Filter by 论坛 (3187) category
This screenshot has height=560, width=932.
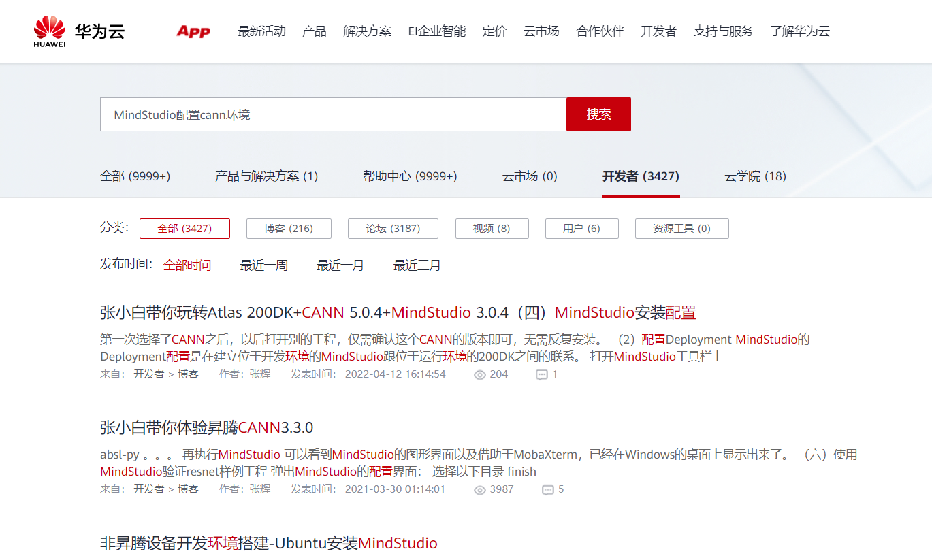pos(393,229)
